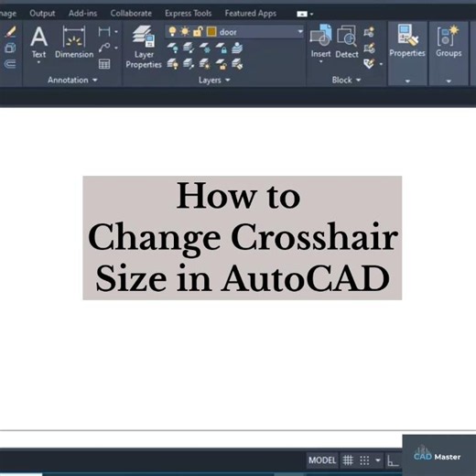Click the door layer color swatch
The image size is (476, 476).
point(211,31)
